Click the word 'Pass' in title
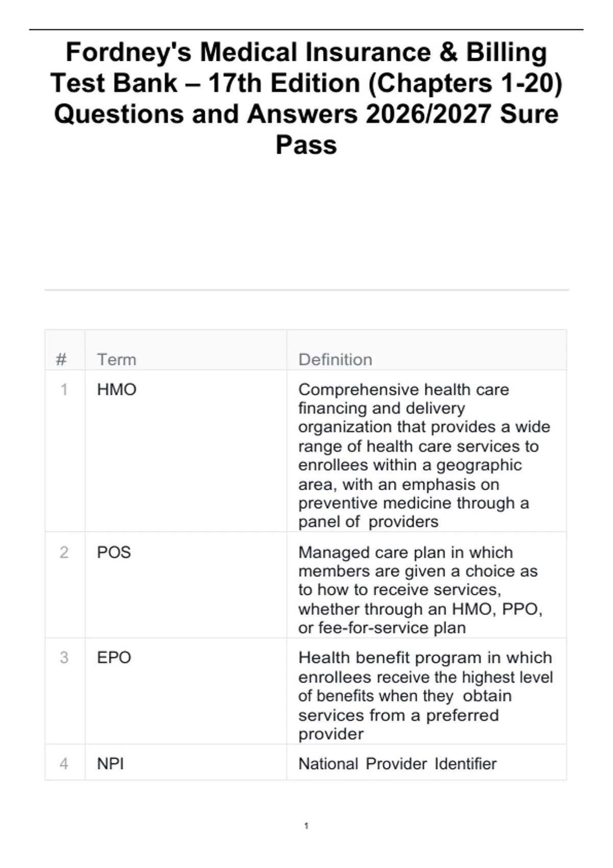 [x=306, y=144]
